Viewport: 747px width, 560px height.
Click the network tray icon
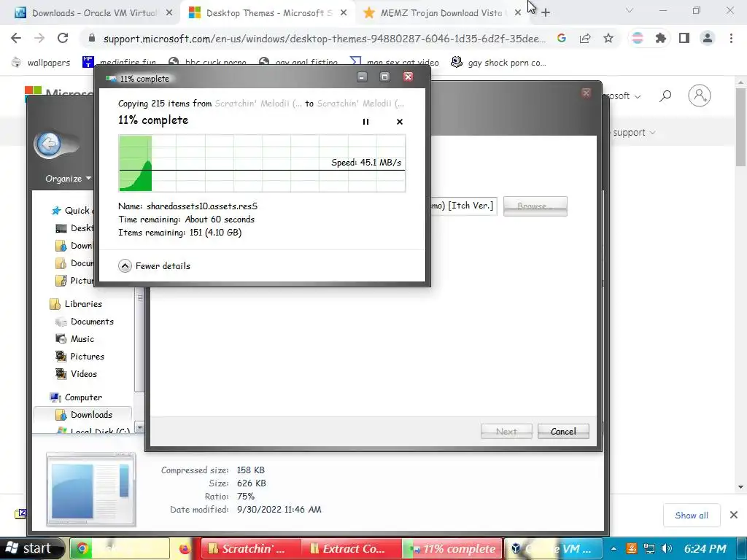[x=649, y=548]
